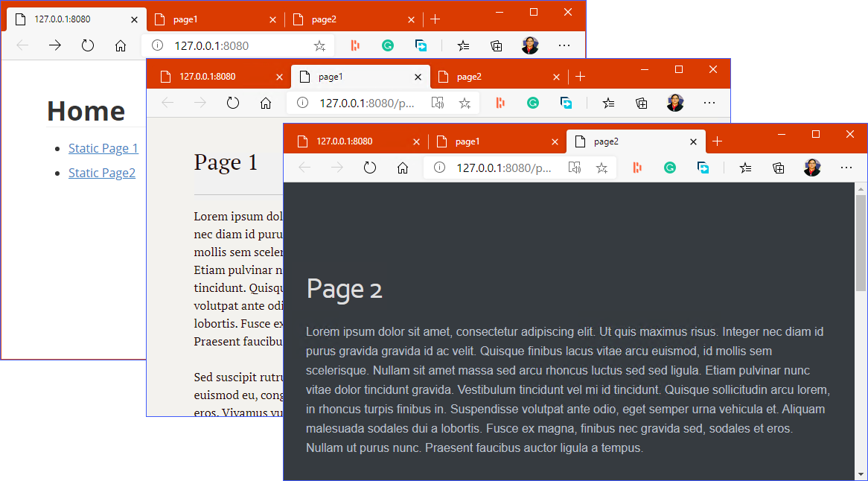Image resolution: width=868 pixels, height=481 pixels.
Task: Click the profile avatar in the front window
Action: point(812,168)
